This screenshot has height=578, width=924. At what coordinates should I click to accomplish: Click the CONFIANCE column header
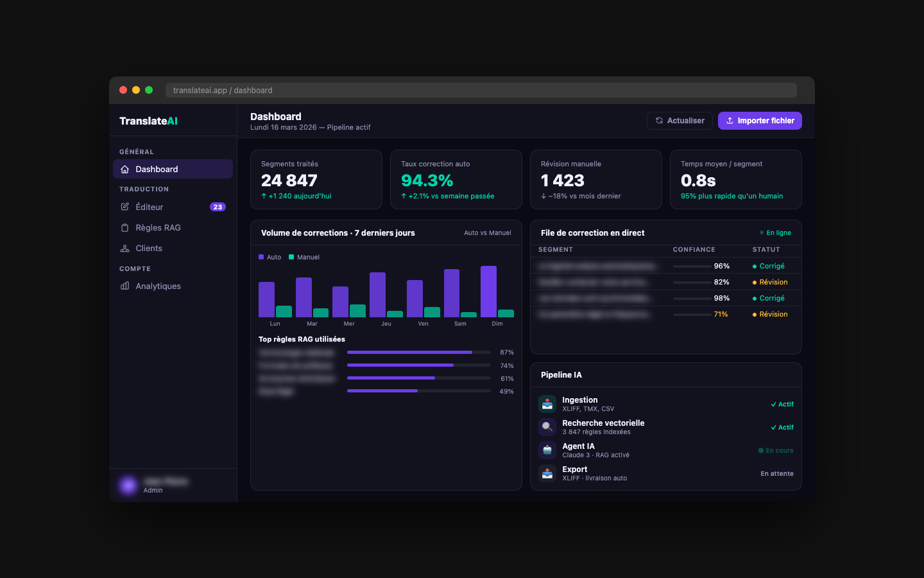(x=694, y=250)
